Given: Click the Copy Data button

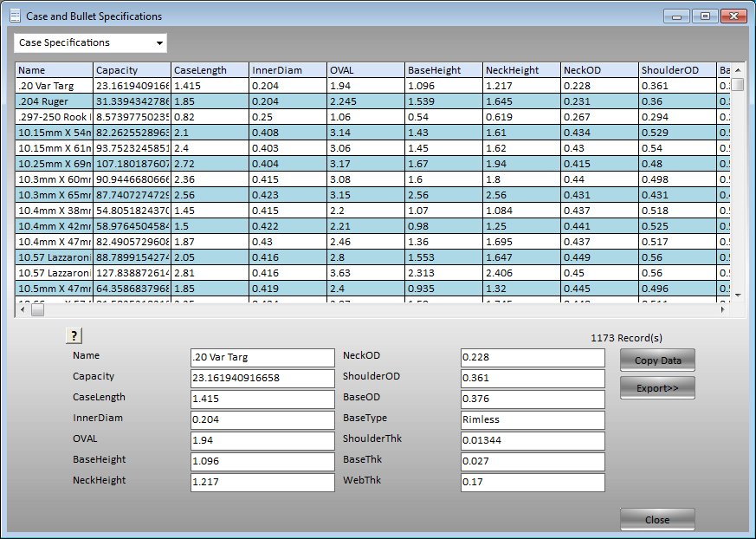Looking at the screenshot, I should 656,360.
